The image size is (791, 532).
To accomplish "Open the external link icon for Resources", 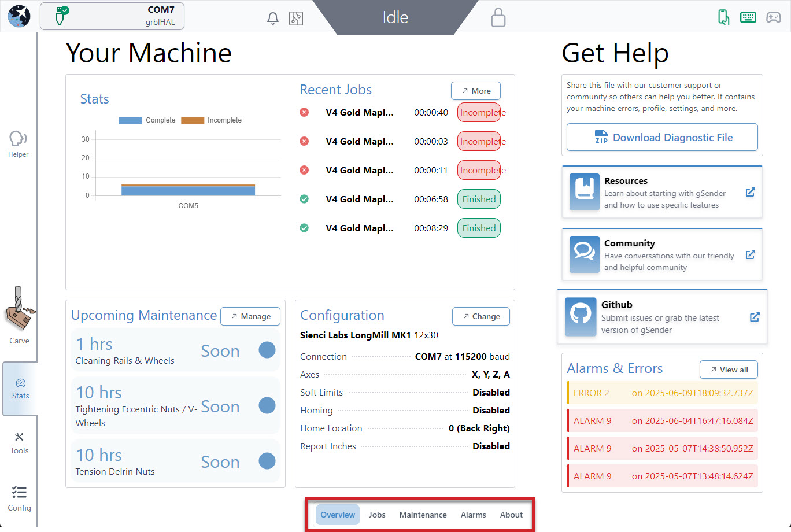I will coord(750,192).
